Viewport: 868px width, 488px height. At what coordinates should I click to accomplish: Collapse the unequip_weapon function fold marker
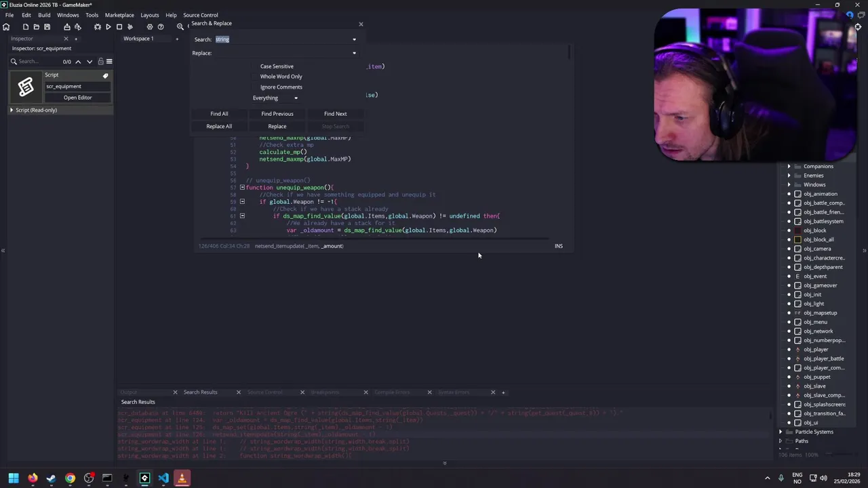[242, 187]
